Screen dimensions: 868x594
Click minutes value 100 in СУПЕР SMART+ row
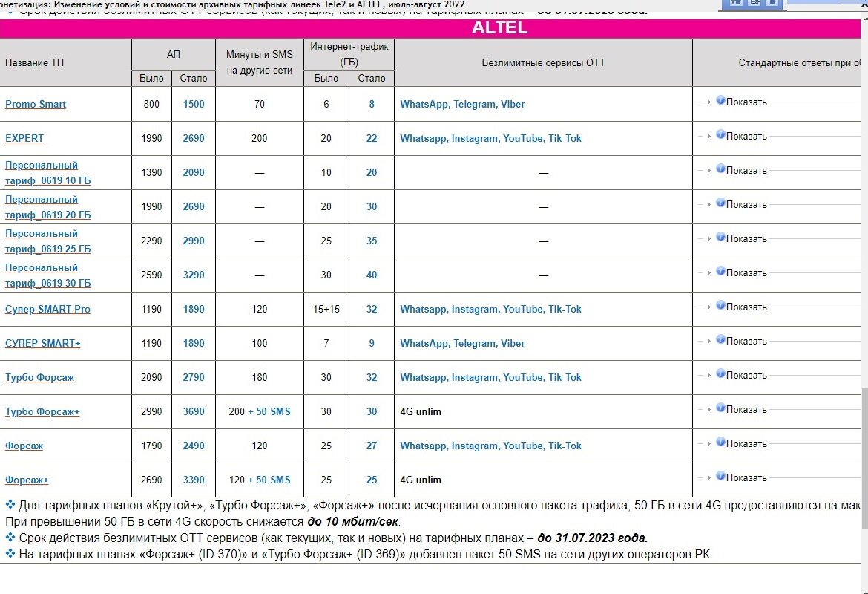click(x=259, y=344)
